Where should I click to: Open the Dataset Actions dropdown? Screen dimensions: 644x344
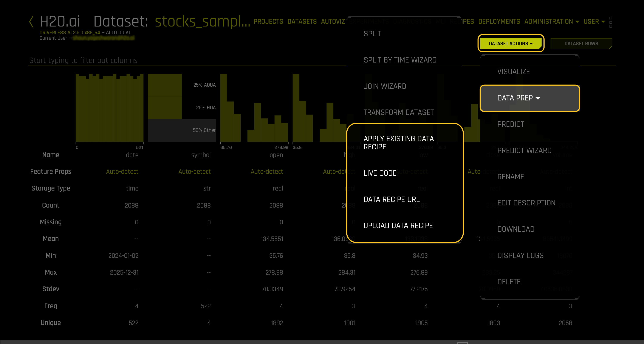pos(511,44)
